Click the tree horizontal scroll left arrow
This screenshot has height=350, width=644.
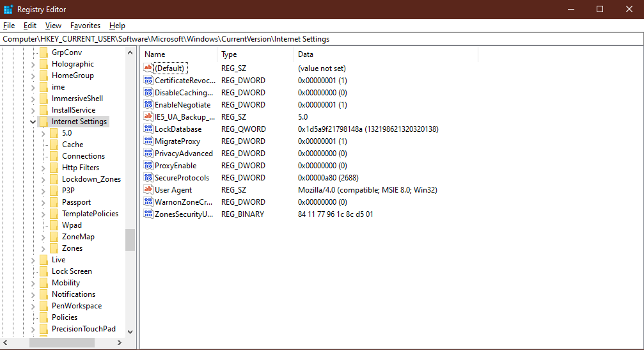[x=5, y=342]
